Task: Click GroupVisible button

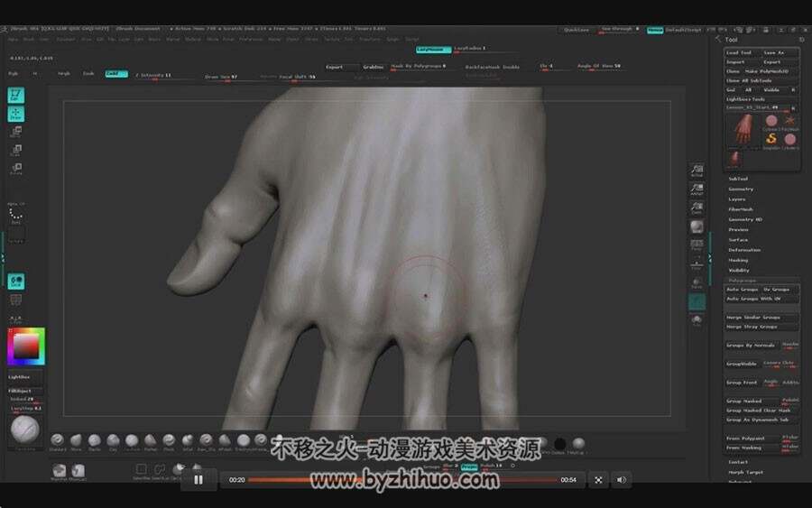Action: (x=743, y=364)
